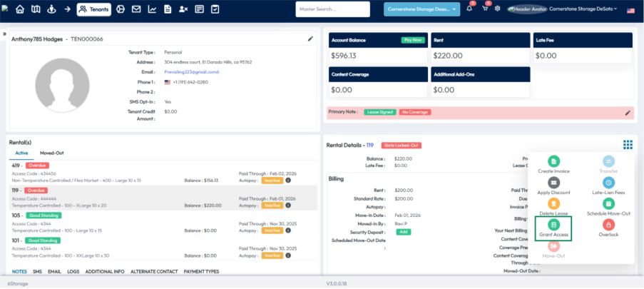Switch to the Moved-Out rentals tab
This screenshot has width=644, height=289.
click(x=51, y=153)
